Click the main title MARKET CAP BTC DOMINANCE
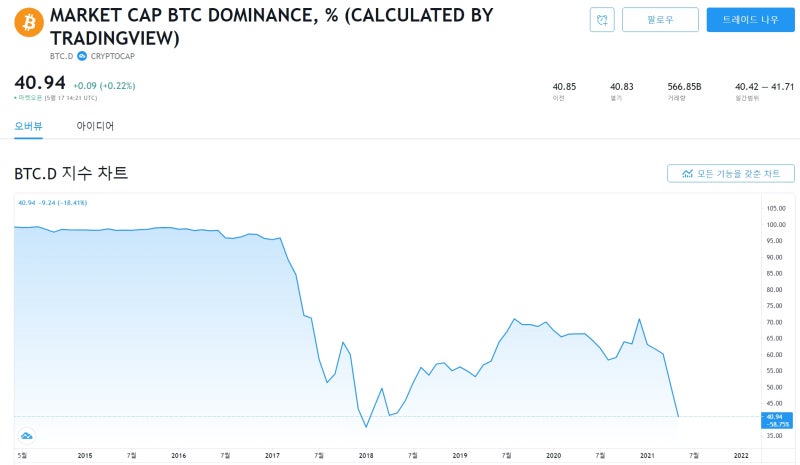Image resolution: width=800 pixels, height=465 pixels. 272,27
